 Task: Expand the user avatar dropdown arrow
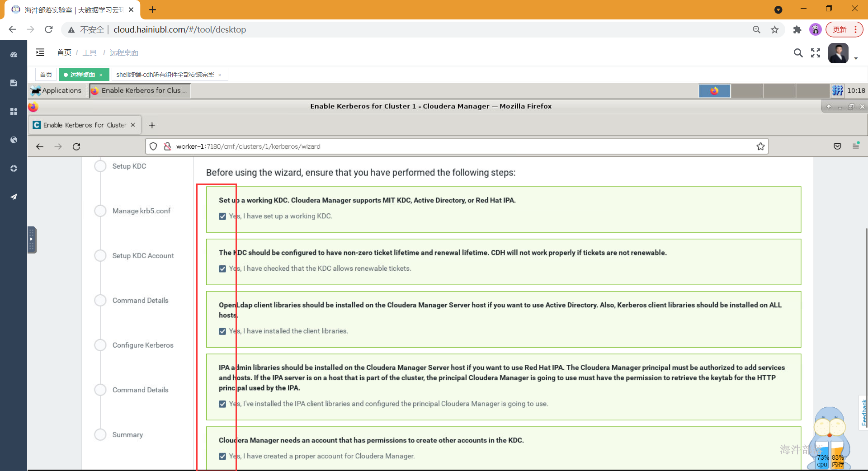[x=856, y=58]
